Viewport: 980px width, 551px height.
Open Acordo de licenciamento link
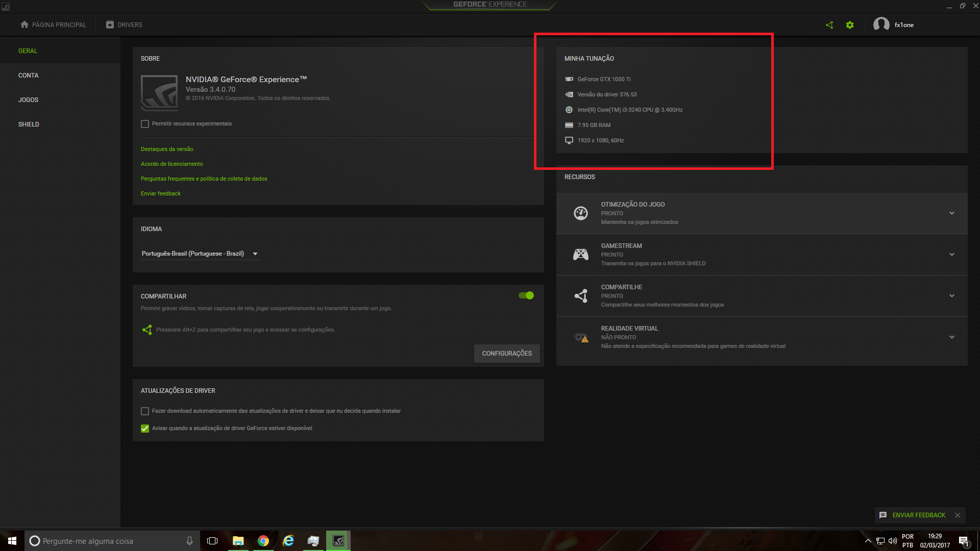pyautogui.click(x=172, y=164)
